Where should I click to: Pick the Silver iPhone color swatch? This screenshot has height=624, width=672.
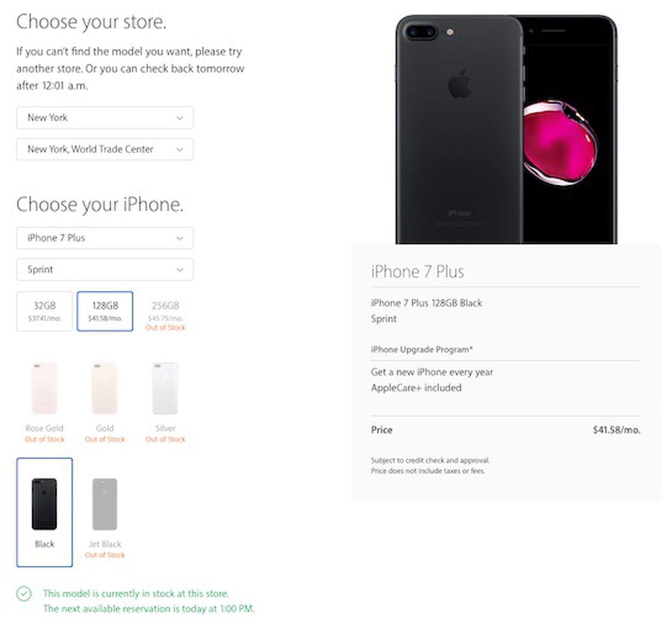pos(165,389)
